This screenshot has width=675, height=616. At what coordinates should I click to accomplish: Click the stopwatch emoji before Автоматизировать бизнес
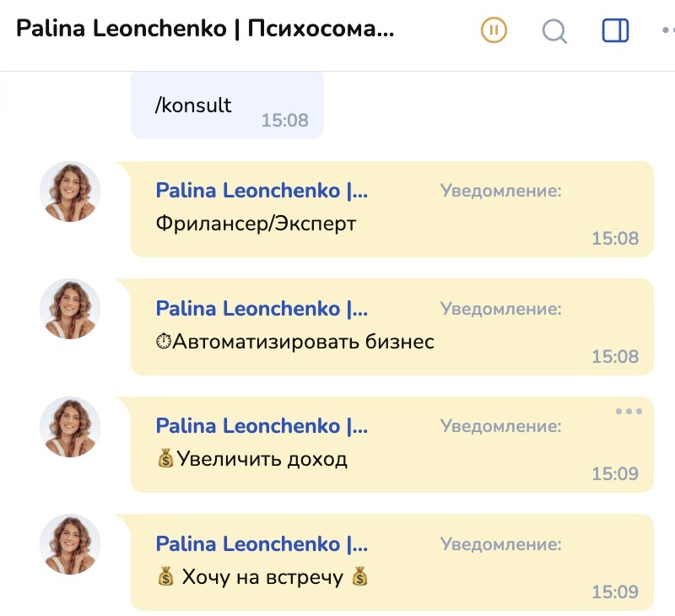click(x=164, y=342)
